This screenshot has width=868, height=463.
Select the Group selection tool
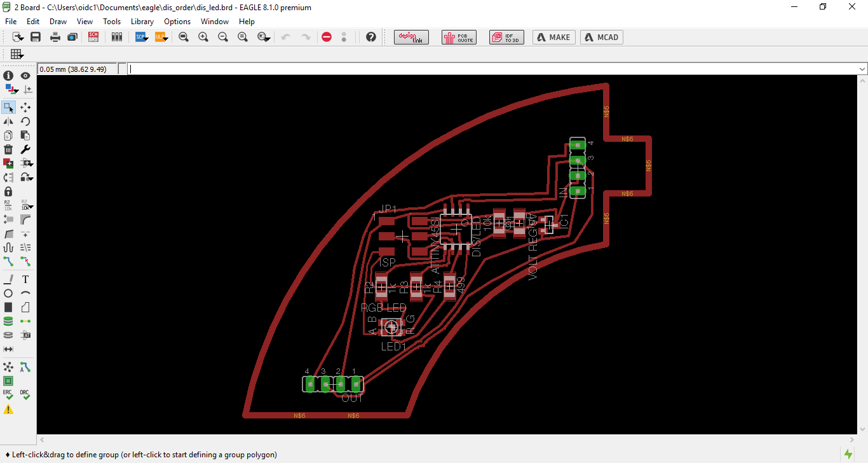[8, 107]
